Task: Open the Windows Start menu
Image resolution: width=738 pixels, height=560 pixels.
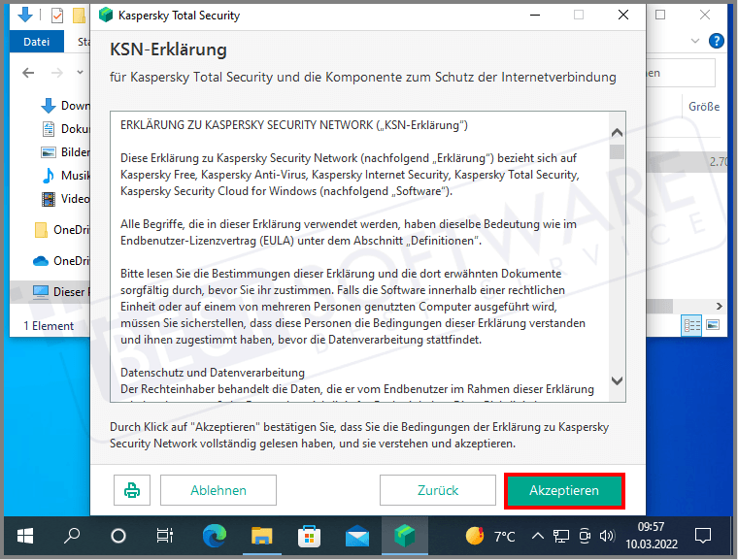Action: (25, 536)
